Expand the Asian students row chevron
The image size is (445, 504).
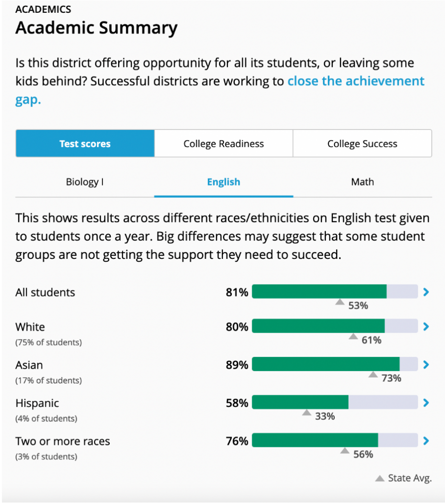click(x=426, y=365)
